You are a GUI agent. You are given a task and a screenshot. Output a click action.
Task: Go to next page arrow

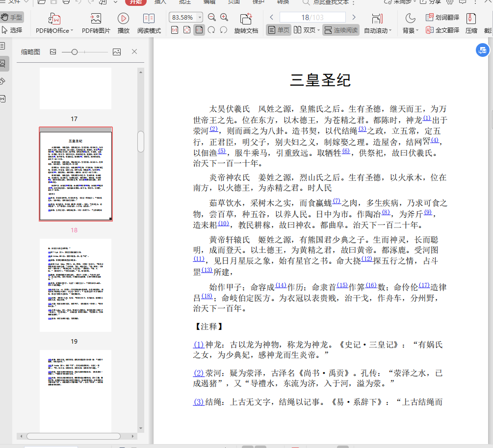tap(354, 18)
